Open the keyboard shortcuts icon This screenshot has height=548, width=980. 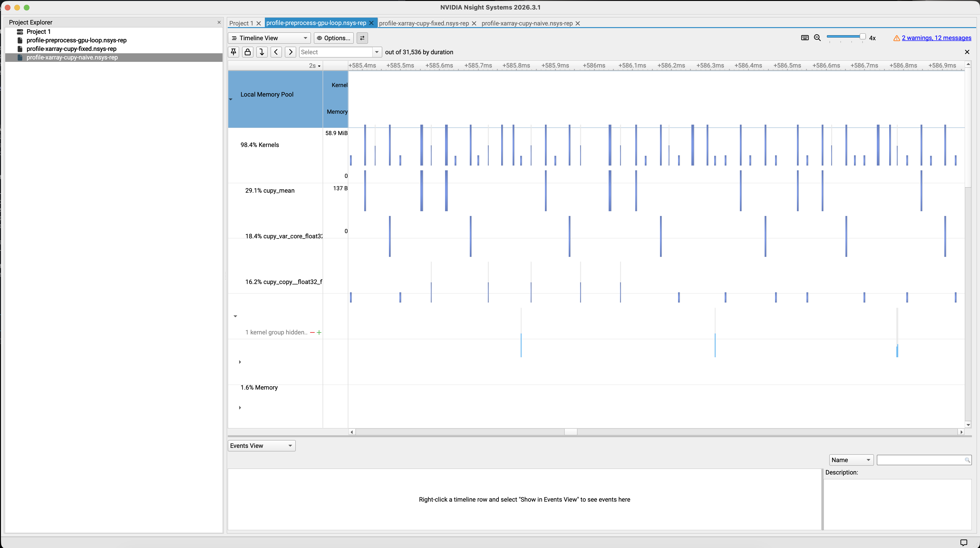805,38
